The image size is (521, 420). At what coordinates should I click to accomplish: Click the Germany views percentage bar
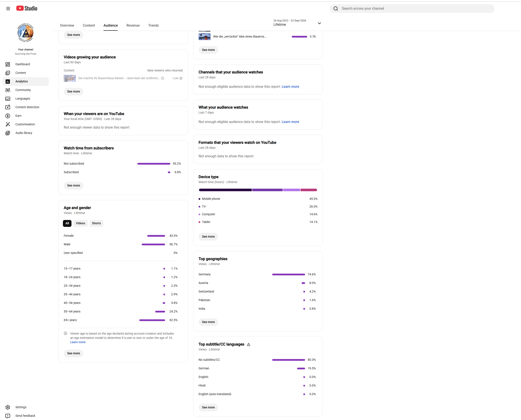click(x=289, y=274)
